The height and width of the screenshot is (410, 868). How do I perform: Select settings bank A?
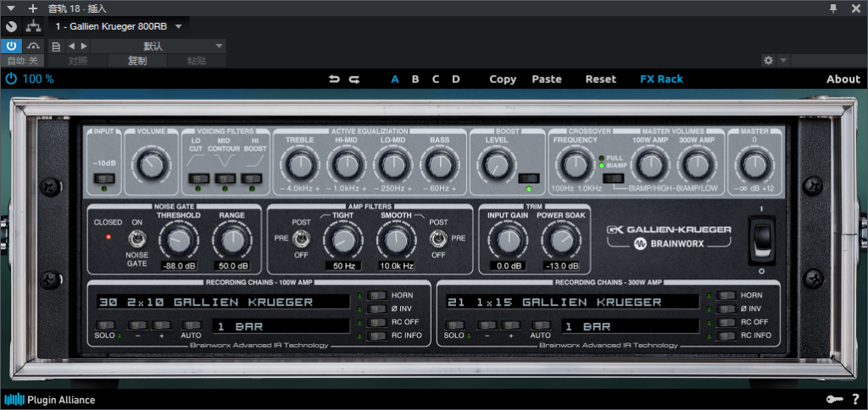[395, 79]
